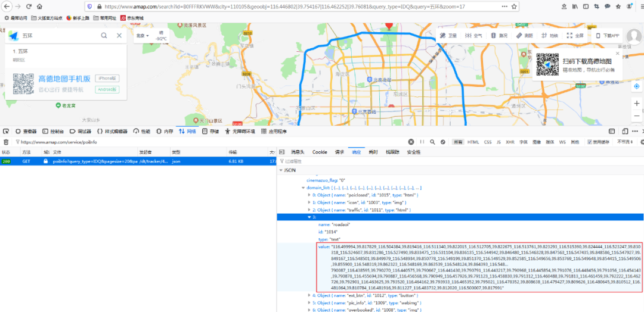Screen dimensions: 644x312
Task: Toggle devtools responsive design mode icon
Action: [625, 132]
